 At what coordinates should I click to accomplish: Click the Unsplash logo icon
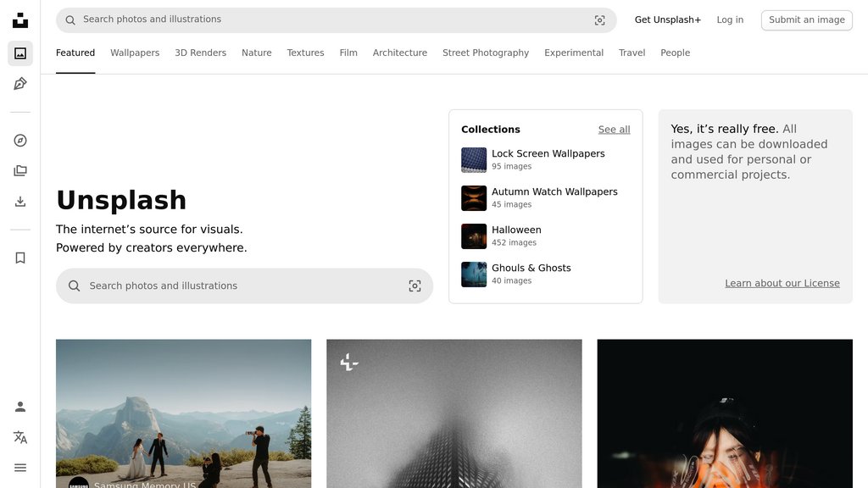point(19,19)
